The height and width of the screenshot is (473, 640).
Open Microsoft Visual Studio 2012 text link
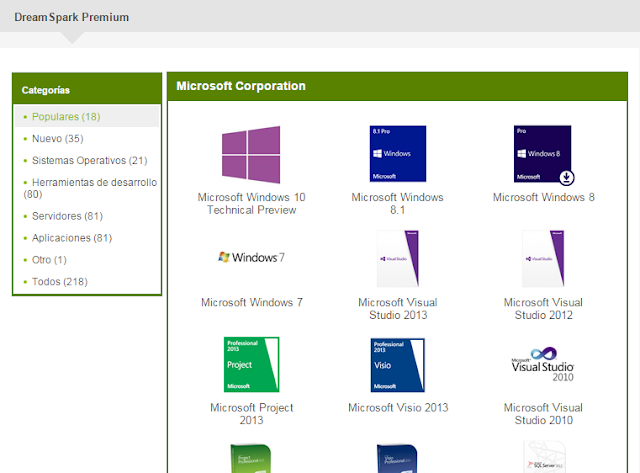click(x=543, y=309)
